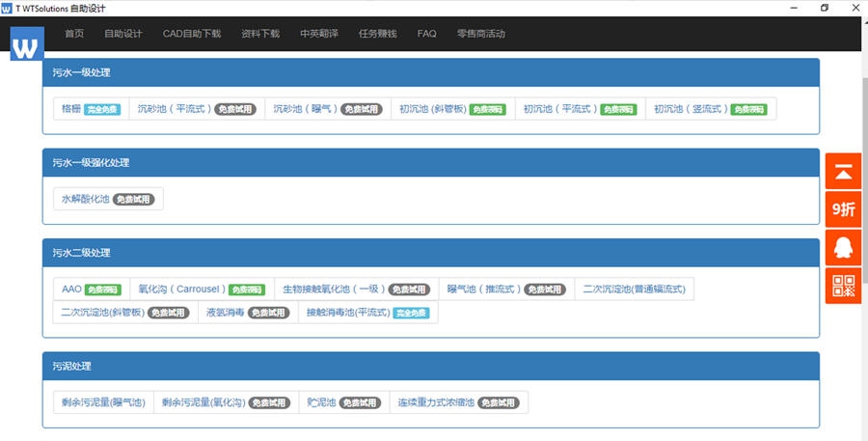The width and height of the screenshot is (868, 441).
Task: Open 生物接触氧化池（一级）module
Action: (x=357, y=289)
